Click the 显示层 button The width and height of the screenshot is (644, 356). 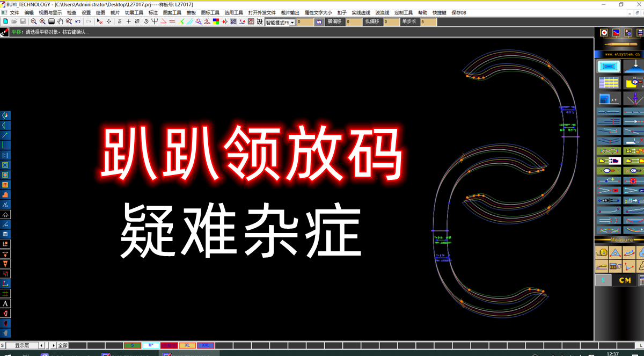22,345
